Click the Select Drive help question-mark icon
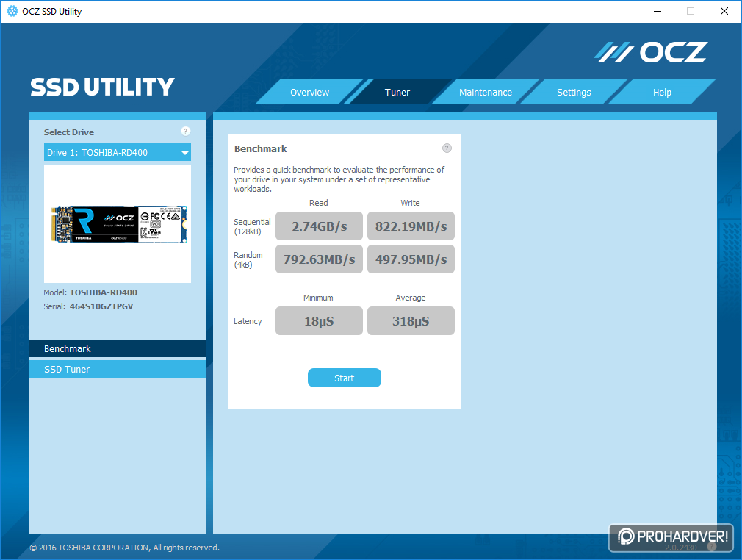 (x=185, y=131)
